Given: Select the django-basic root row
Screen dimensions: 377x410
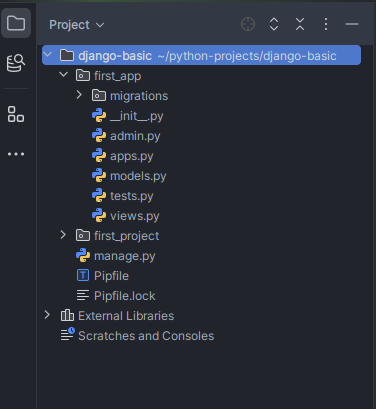Looking at the screenshot, I should pyautogui.click(x=201, y=55).
